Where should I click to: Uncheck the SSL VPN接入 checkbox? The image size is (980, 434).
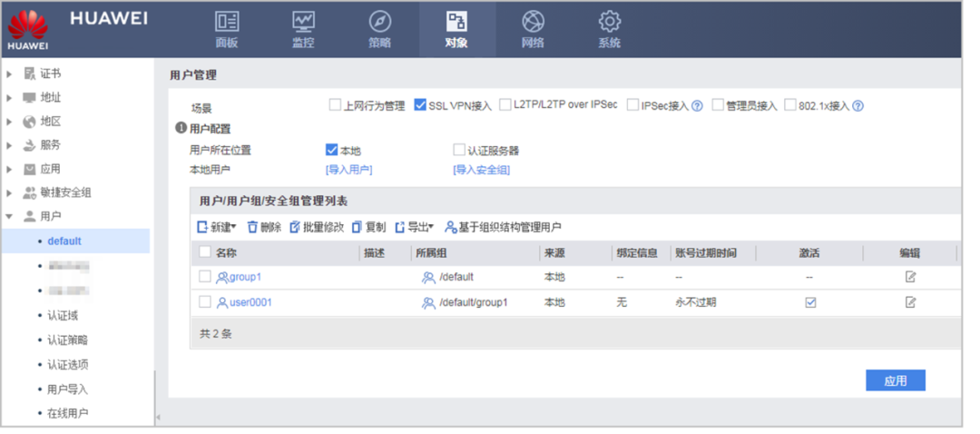[x=420, y=105]
